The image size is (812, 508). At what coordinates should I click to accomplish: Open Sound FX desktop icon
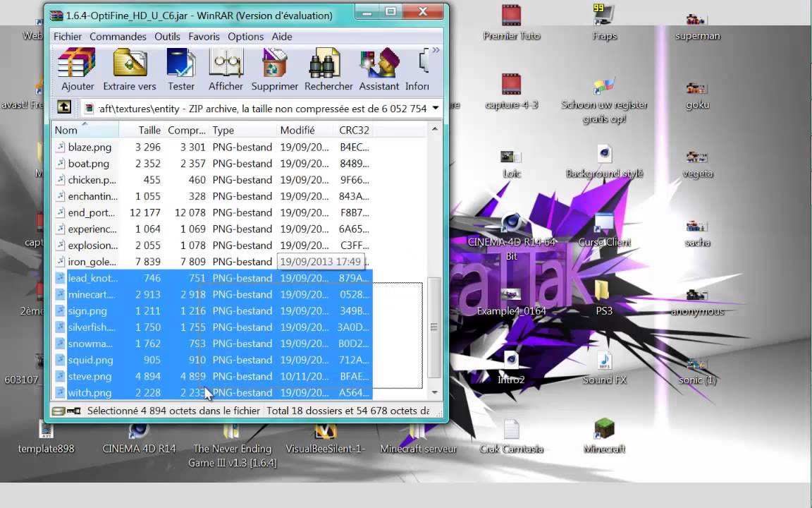(x=604, y=368)
